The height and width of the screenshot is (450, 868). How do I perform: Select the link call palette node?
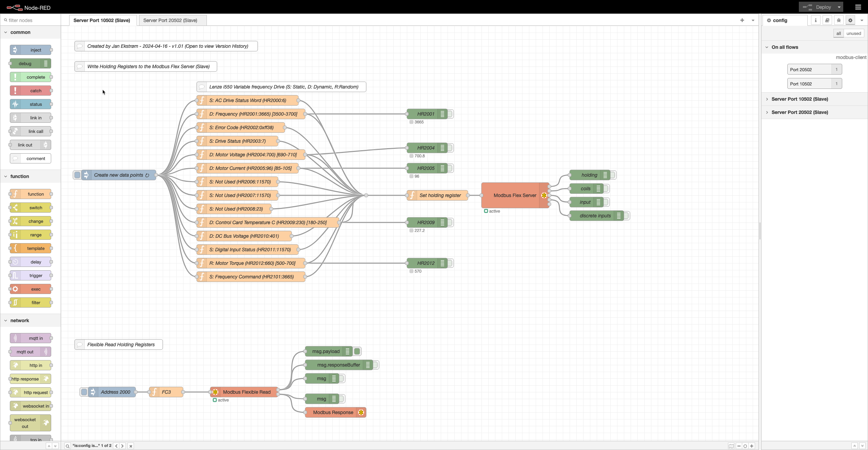pyautogui.click(x=31, y=131)
